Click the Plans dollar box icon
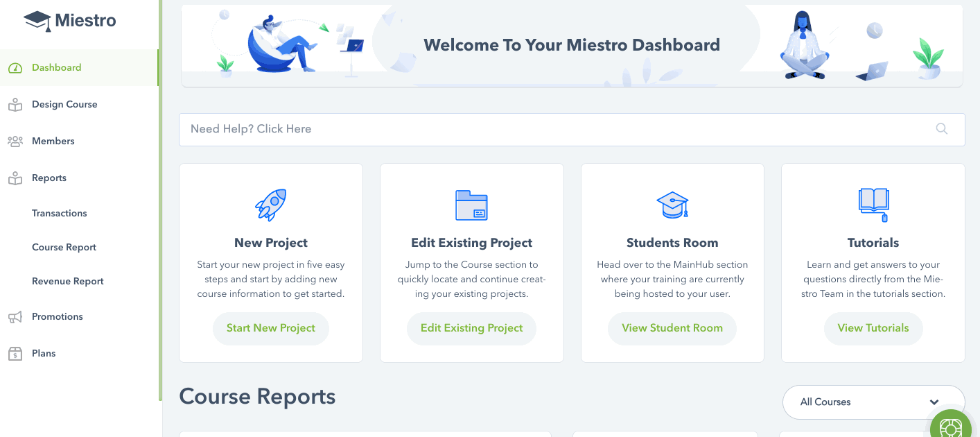The width and height of the screenshot is (980, 437). coord(15,354)
